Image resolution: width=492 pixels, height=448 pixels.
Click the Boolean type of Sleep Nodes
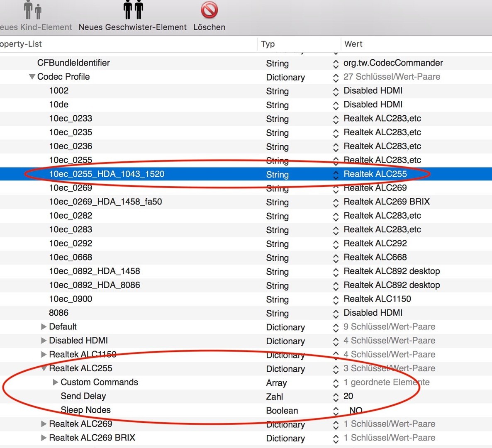click(282, 411)
